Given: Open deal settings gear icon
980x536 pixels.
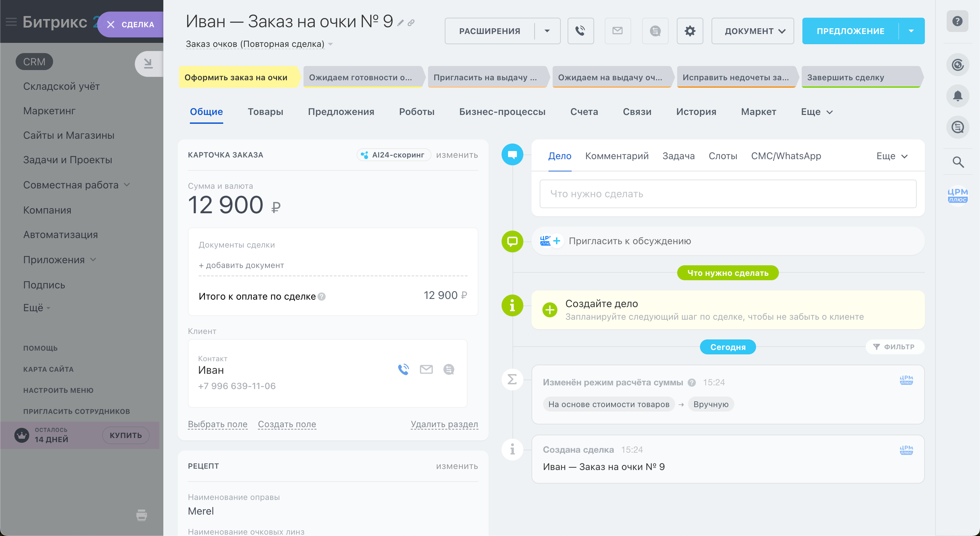Looking at the screenshot, I should (x=689, y=31).
